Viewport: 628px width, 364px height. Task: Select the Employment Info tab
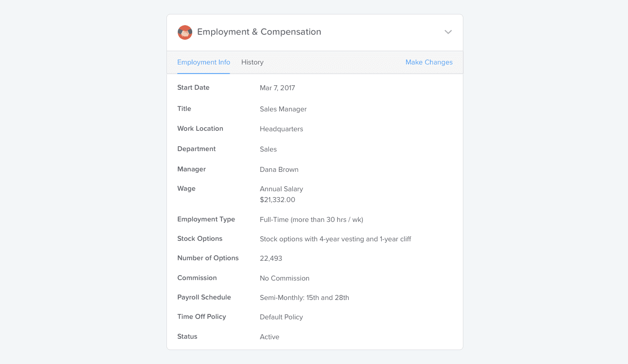(203, 62)
